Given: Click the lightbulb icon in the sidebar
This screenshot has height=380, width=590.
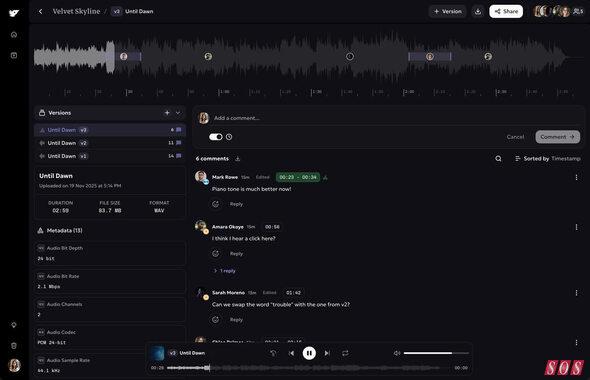Looking at the screenshot, I should coord(14,325).
